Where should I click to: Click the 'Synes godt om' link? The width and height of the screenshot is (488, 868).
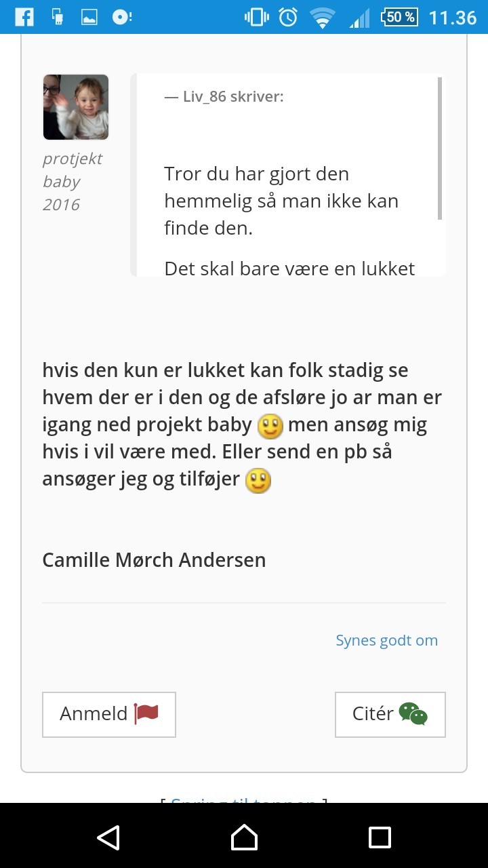tap(386, 640)
